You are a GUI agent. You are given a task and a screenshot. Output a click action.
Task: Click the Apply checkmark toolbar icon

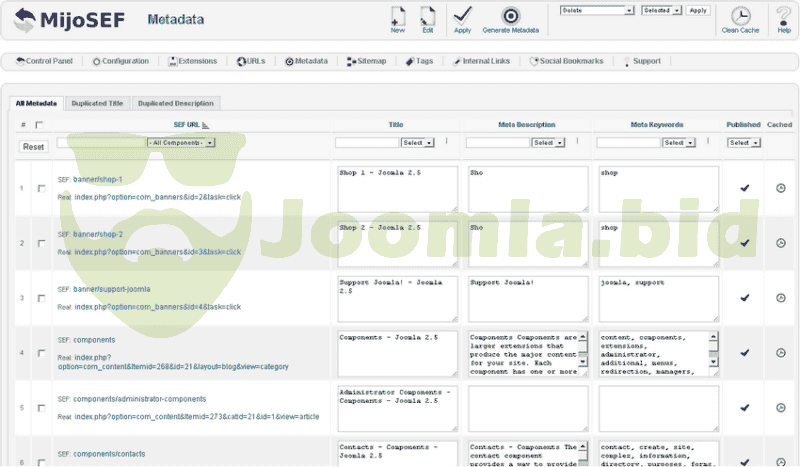(x=462, y=16)
